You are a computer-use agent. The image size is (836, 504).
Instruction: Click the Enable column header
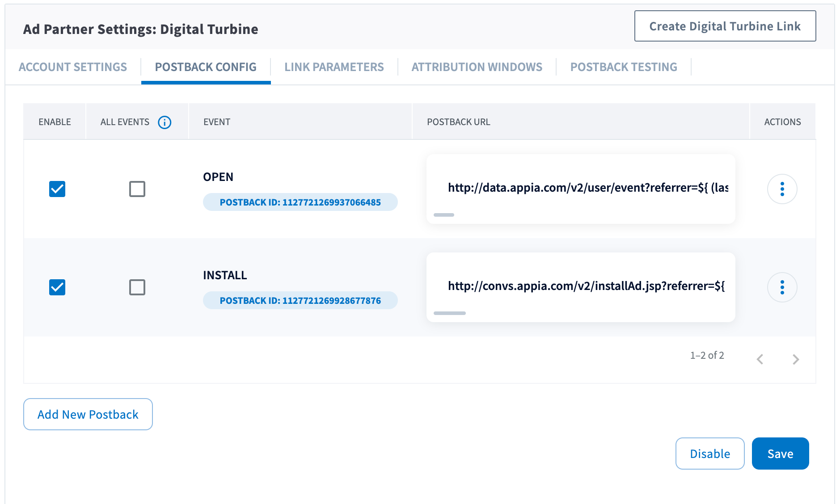click(x=55, y=122)
